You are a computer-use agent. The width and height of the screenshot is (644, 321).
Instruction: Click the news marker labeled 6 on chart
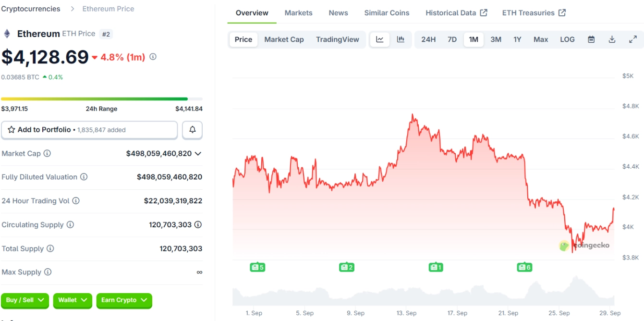[x=524, y=267]
